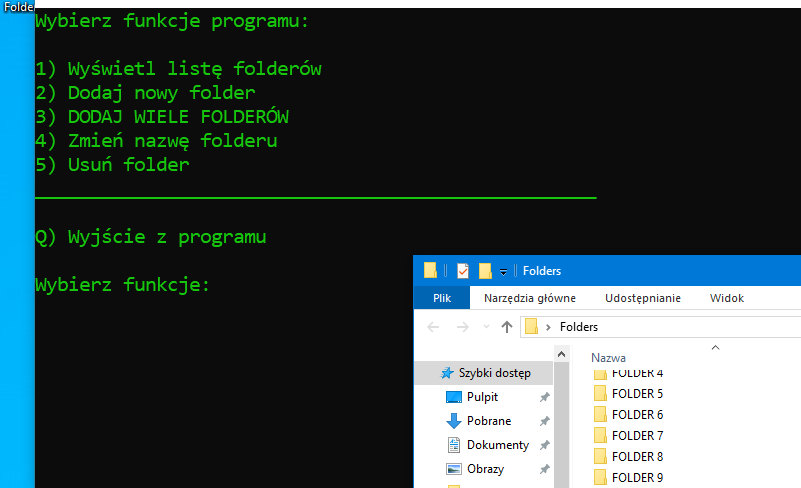Click the pin icon beside Pobrane
Image resolution: width=801 pixels, height=488 pixels.
coord(545,421)
